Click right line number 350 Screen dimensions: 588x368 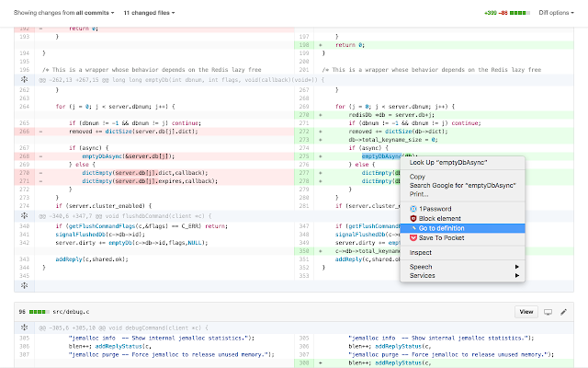point(304,251)
